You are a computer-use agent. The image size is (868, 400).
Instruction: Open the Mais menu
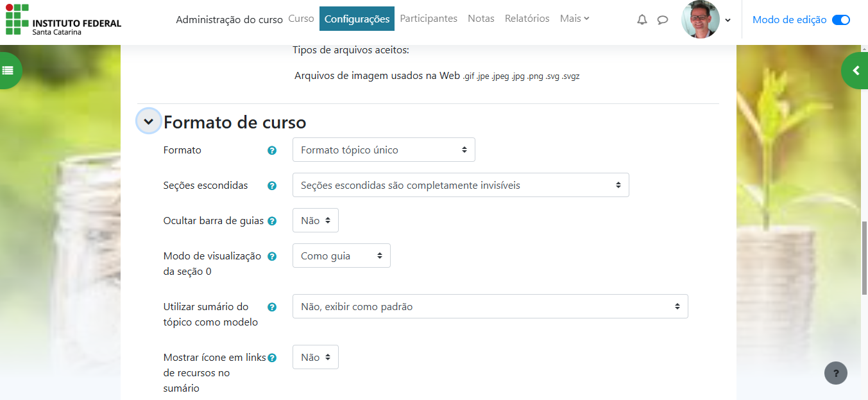(x=574, y=19)
